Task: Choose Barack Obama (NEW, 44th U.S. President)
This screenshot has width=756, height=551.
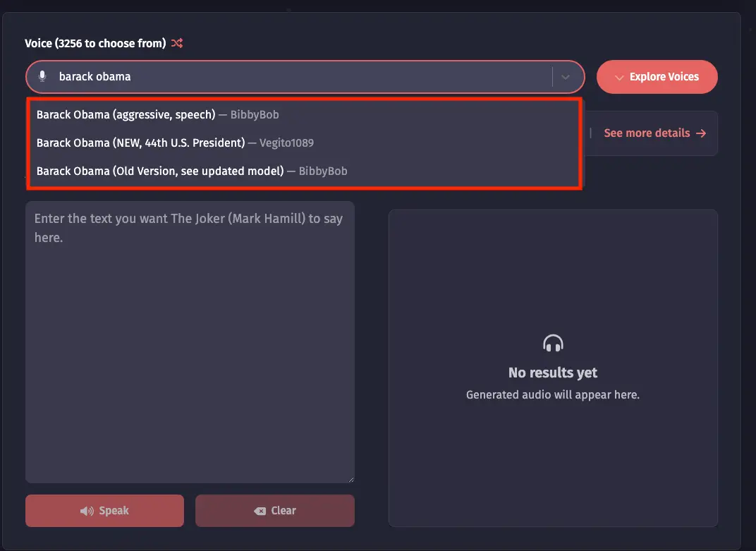Action: (304, 143)
